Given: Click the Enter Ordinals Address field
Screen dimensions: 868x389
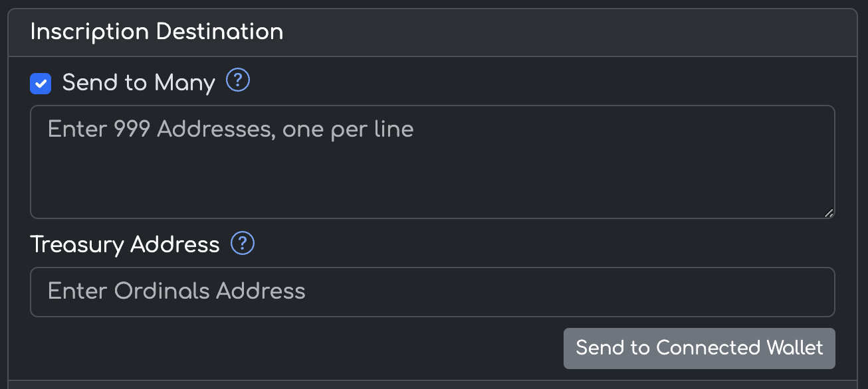Looking at the screenshot, I should (x=432, y=292).
